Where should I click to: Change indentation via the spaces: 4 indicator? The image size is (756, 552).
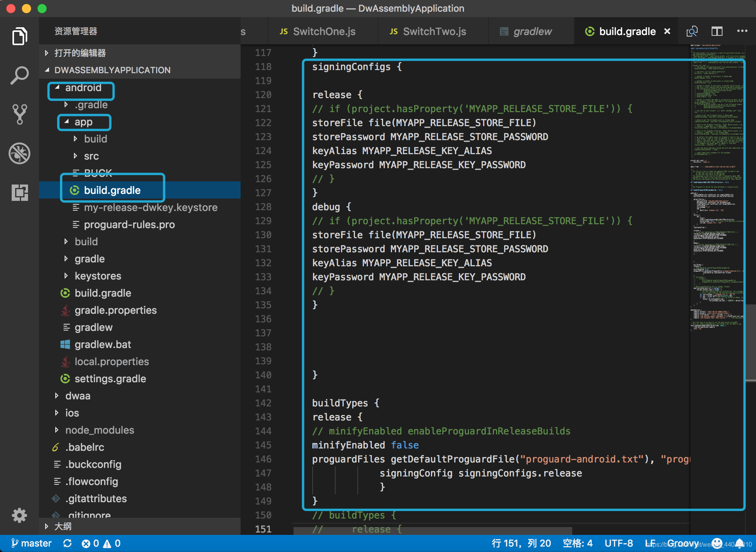pyautogui.click(x=578, y=543)
